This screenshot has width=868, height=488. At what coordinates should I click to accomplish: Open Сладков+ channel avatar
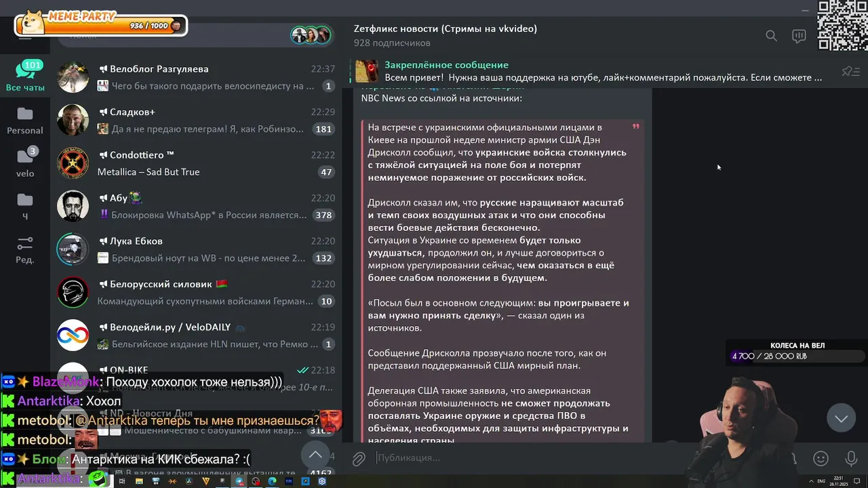click(x=73, y=120)
